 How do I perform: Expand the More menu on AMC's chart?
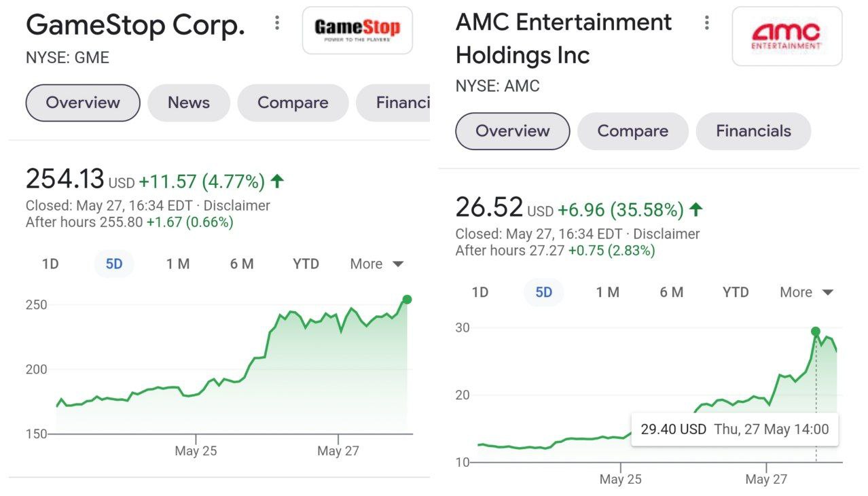point(805,292)
